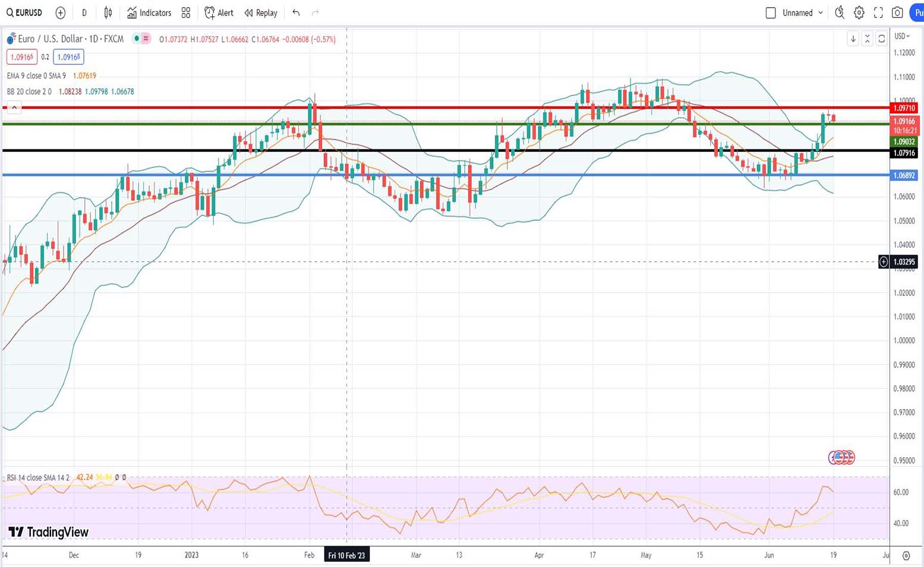924x567 pixels.
Task: Click the red 1.09710 price line label
Action: coord(904,108)
